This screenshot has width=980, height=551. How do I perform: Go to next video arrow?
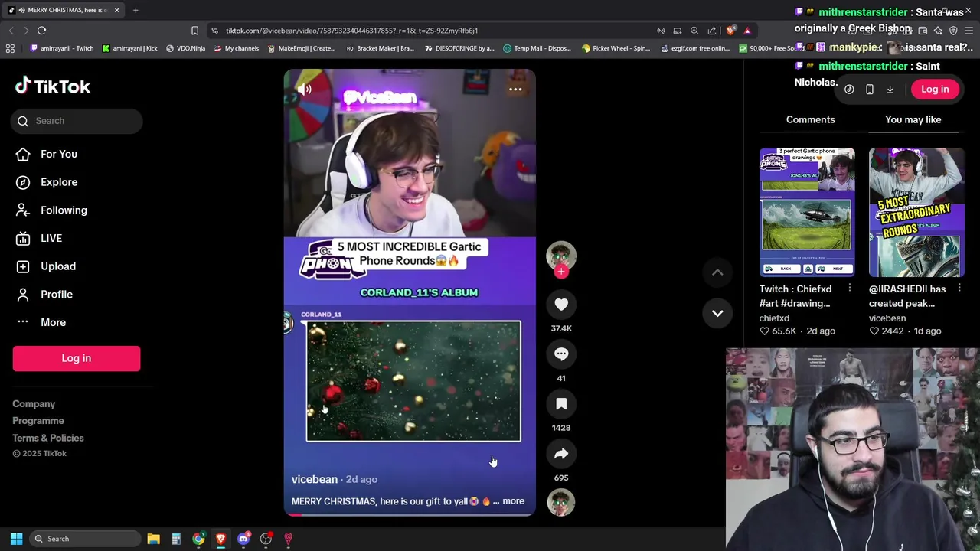coord(717,313)
